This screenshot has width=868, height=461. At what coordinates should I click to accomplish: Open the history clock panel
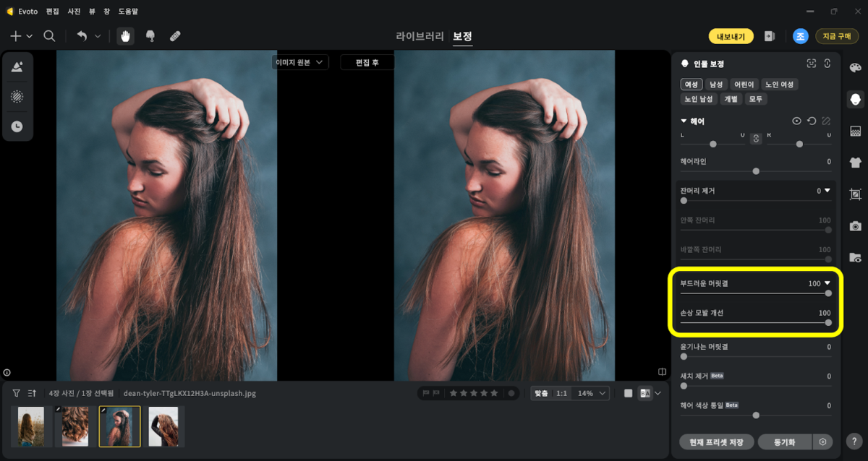pos(17,126)
